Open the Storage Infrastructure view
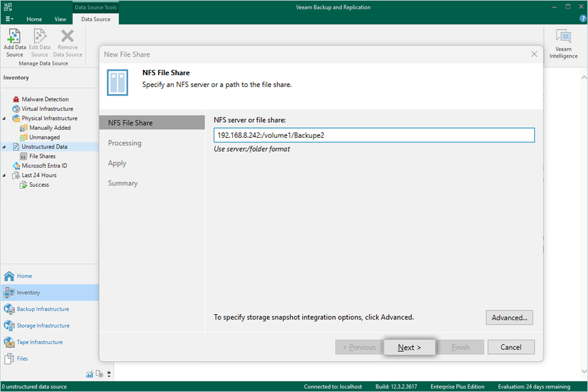The height and width of the screenshot is (392, 588). [43, 325]
